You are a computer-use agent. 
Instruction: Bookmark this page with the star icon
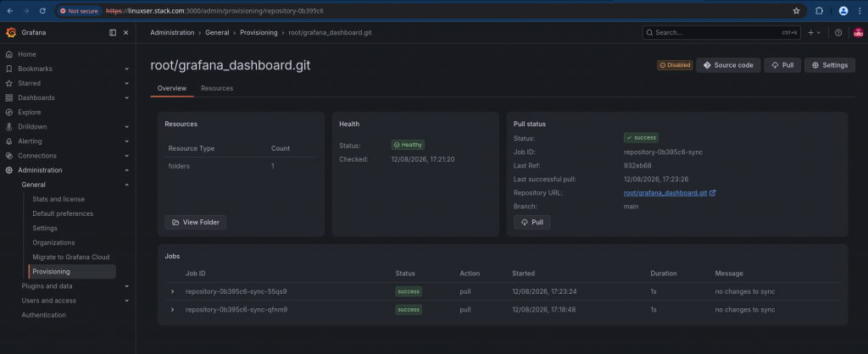click(797, 10)
